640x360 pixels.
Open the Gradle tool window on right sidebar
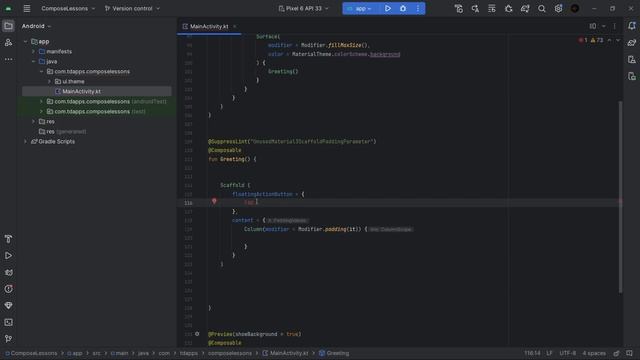(x=632, y=42)
